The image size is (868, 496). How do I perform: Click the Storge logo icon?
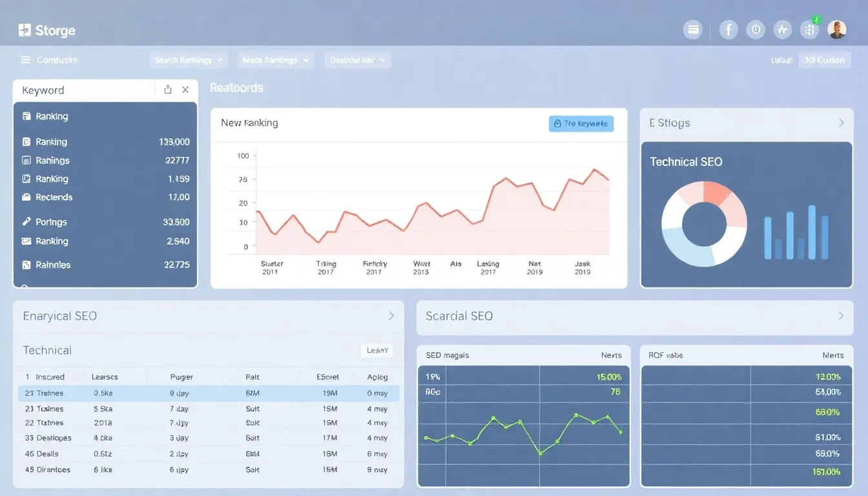(25, 30)
